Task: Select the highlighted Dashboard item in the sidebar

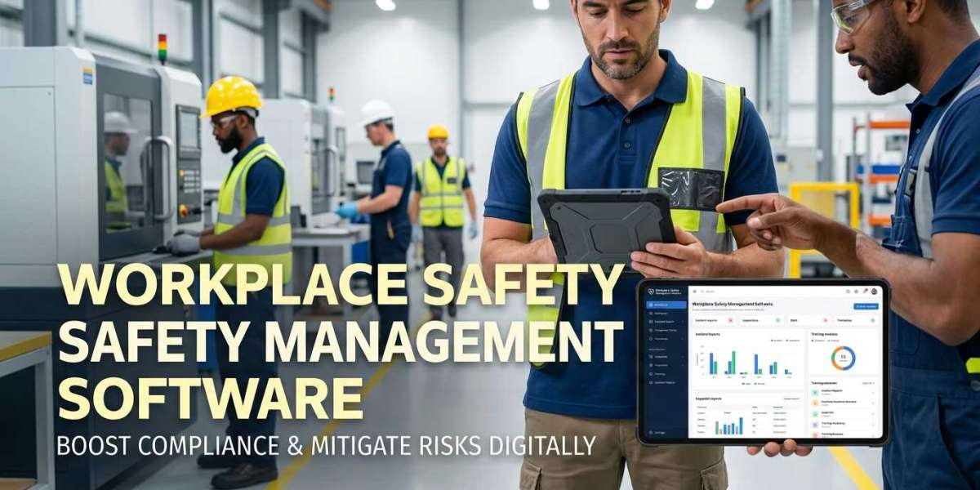Action: (666, 305)
